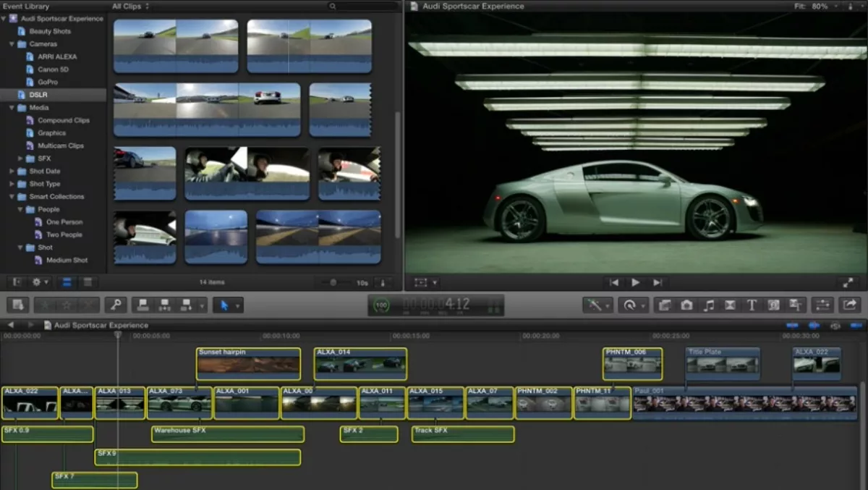Show the Photos browser camera icon

click(x=686, y=305)
